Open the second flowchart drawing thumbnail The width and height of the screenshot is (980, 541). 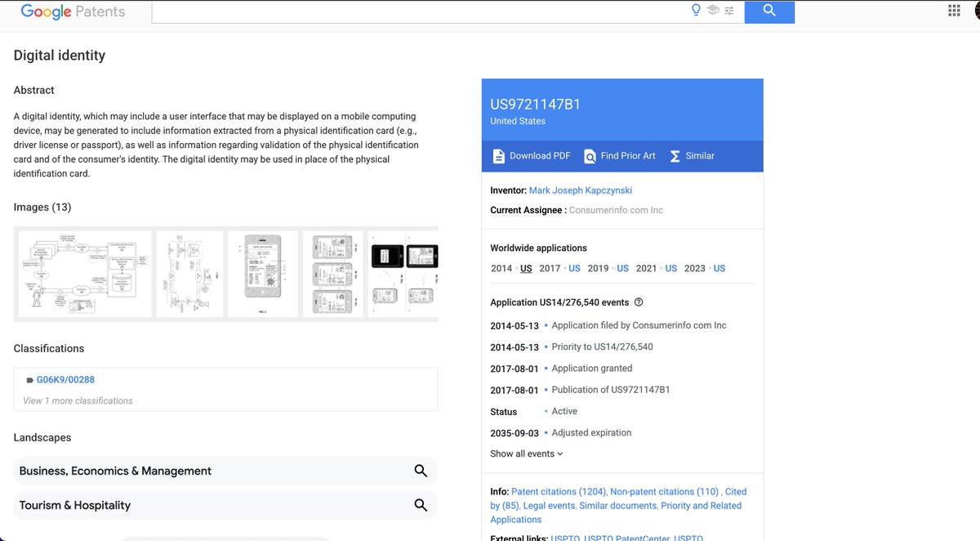coord(189,274)
